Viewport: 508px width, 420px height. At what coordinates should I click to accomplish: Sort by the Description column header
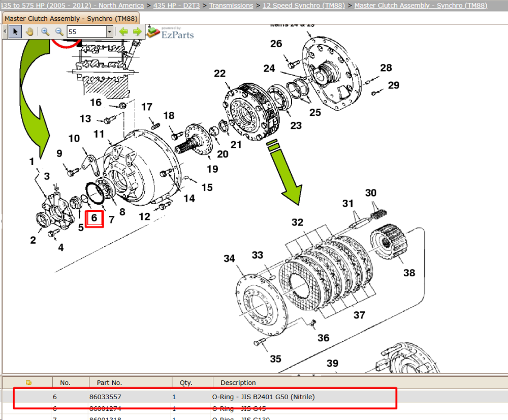tap(238, 383)
